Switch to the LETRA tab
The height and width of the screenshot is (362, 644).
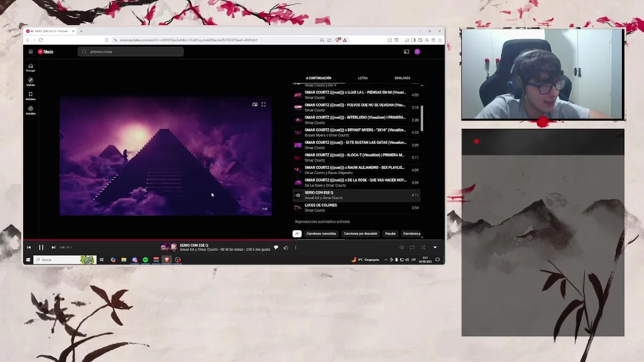click(x=363, y=78)
